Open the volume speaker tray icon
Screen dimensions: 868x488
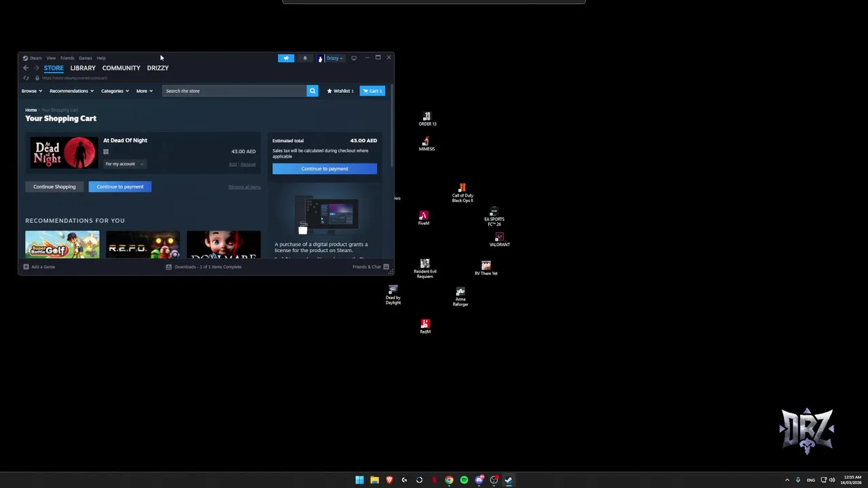[x=832, y=480]
